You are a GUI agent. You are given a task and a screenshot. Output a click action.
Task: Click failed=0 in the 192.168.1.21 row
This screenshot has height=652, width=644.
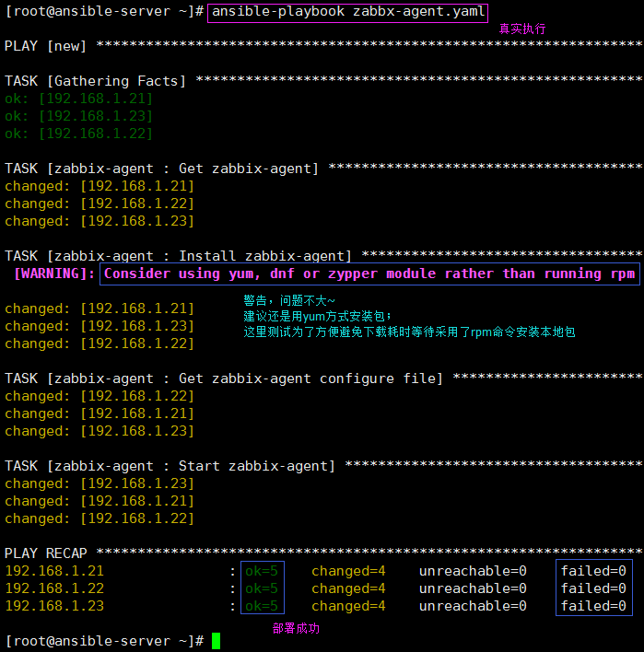click(593, 571)
